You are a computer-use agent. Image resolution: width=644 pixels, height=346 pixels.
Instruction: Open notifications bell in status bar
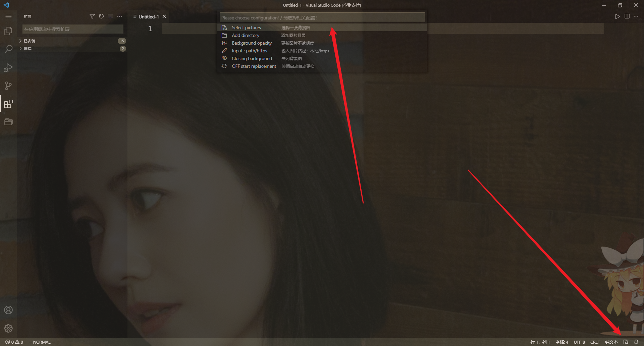point(636,342)
